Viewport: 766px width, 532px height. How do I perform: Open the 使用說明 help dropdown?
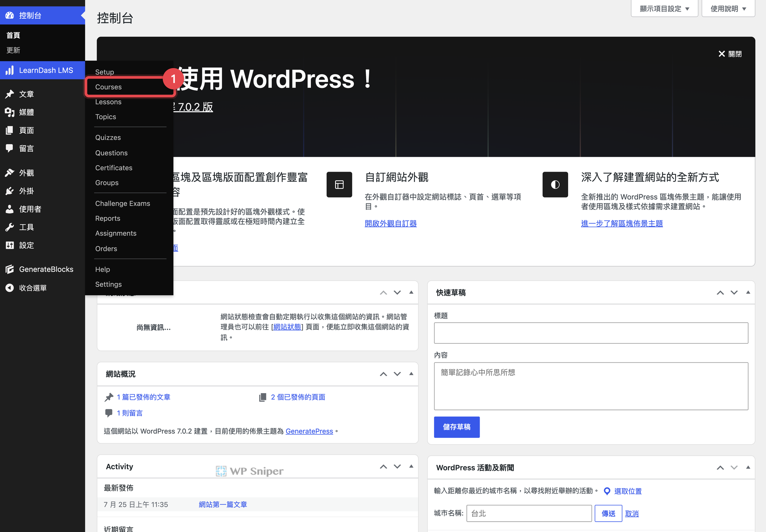tap(728, 9)
